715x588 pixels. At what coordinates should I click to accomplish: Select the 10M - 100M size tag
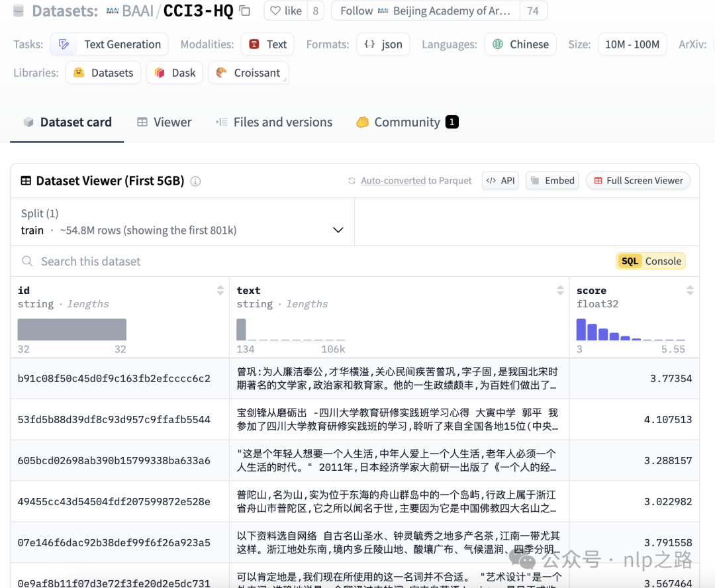point(632,44)
